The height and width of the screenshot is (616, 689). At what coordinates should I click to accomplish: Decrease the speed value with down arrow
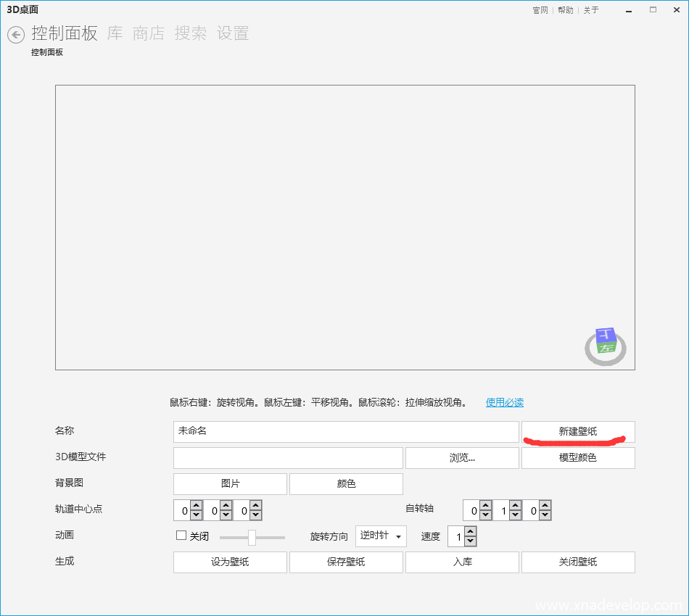(470, 541)
